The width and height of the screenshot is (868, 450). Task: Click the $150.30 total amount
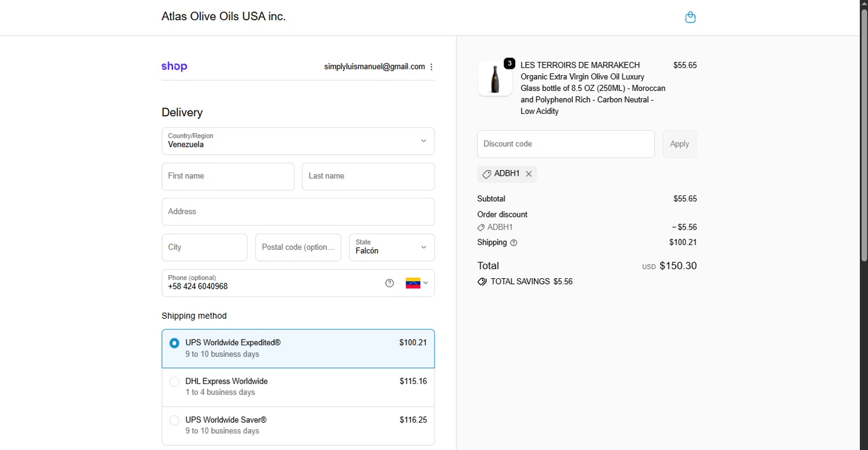point(678,266)
